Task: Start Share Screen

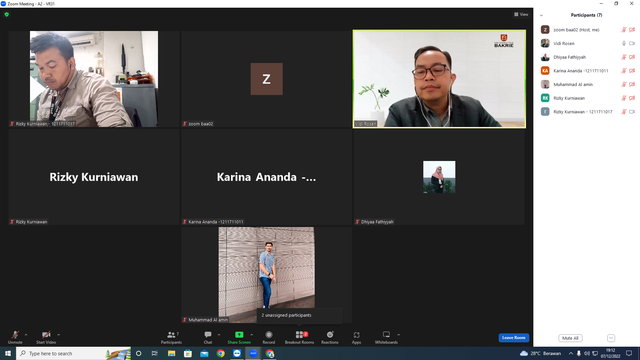Action: (x=239, y=337)
